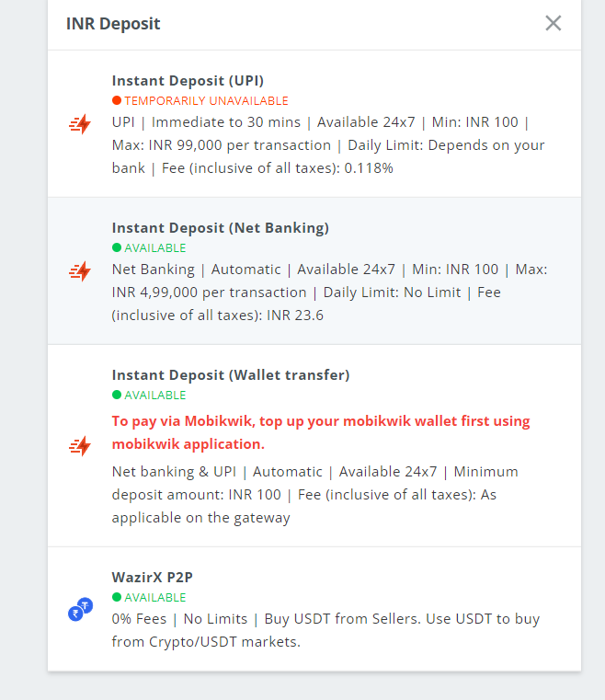Click green status dot under Wallet transfer
Screen dimensions: 605x700
click(x=117, y=395)
